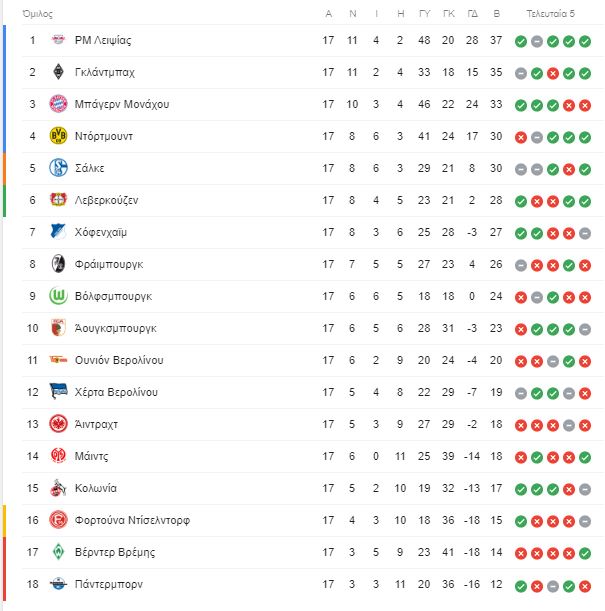Click the Βέρντερ Βρέμης club crest
Screen dimensions: 605x611
[x=58, y=552]
